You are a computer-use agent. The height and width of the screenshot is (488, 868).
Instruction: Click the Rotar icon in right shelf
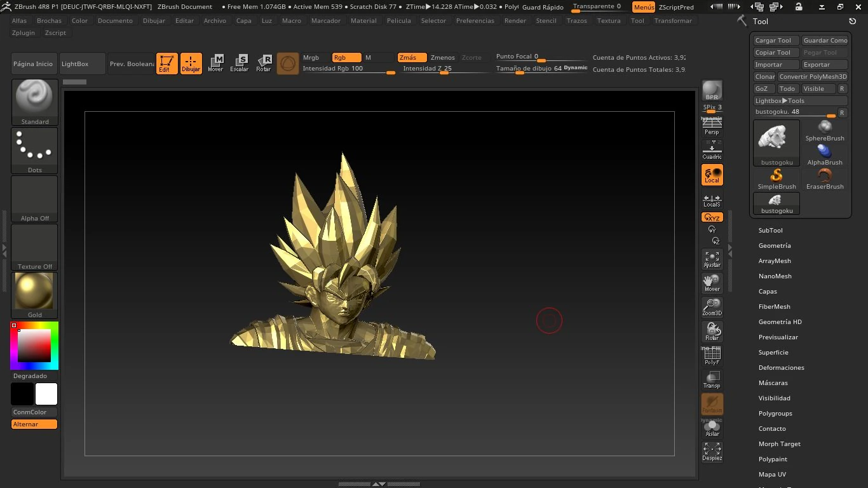point(712,331)
